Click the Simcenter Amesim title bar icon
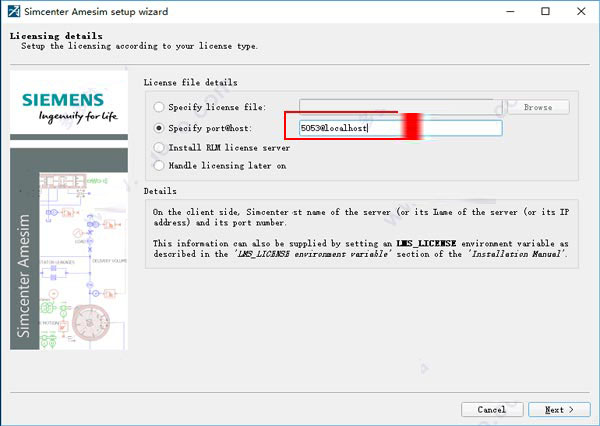 (14, 11)
